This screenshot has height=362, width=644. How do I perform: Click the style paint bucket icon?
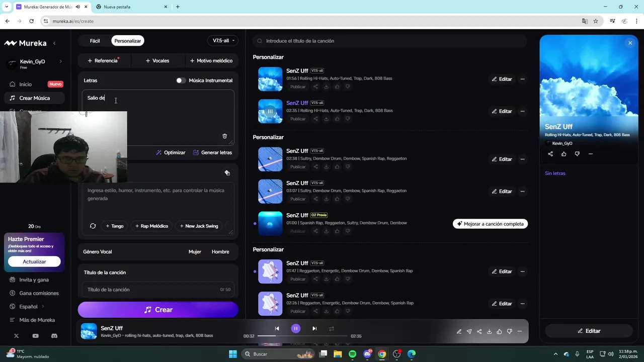coord(227,173)
